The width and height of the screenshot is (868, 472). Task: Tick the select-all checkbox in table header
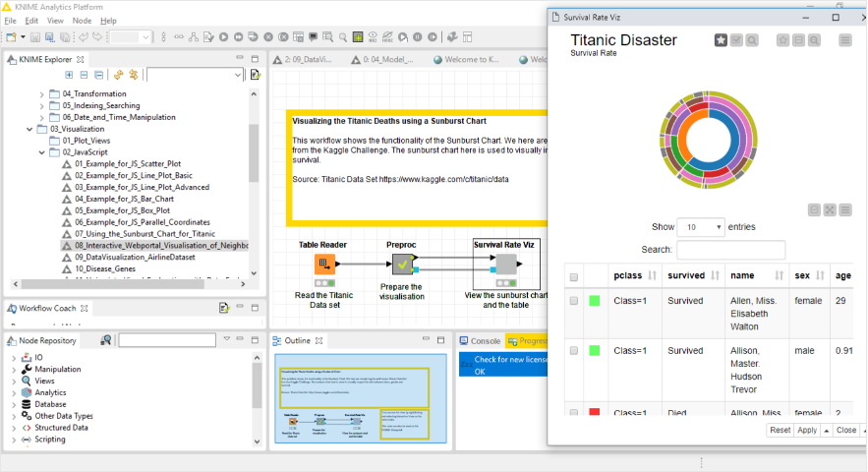point(574,277)
